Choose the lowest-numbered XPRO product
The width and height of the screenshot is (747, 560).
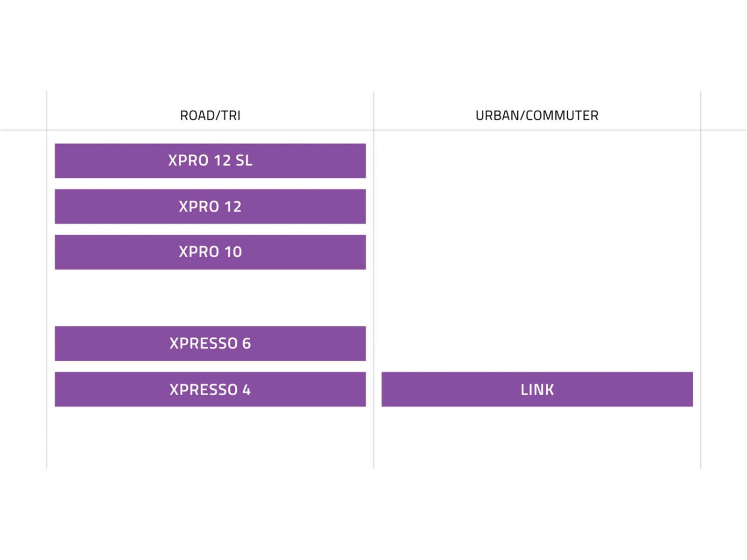pos(210,252)
